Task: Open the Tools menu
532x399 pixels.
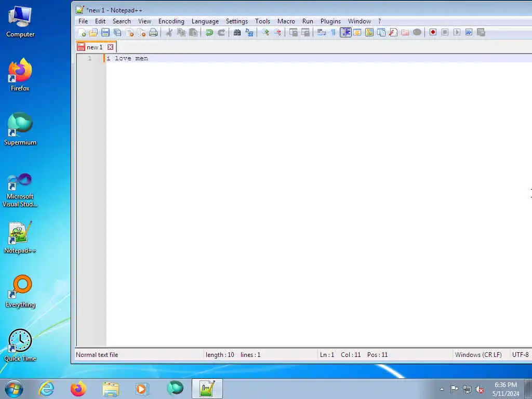Action: [262, 21]
